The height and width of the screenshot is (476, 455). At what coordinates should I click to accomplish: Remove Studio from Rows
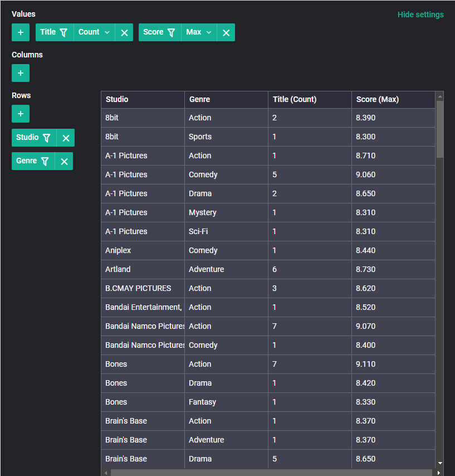pos(66,138)
